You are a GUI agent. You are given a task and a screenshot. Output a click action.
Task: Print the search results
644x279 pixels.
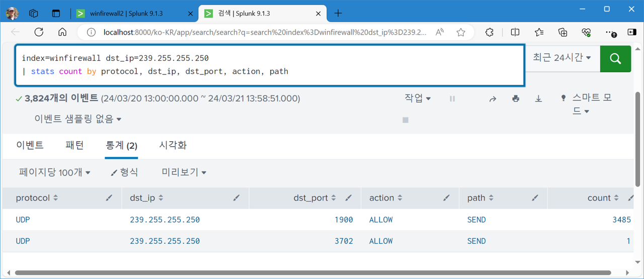(x=516, y=99)
